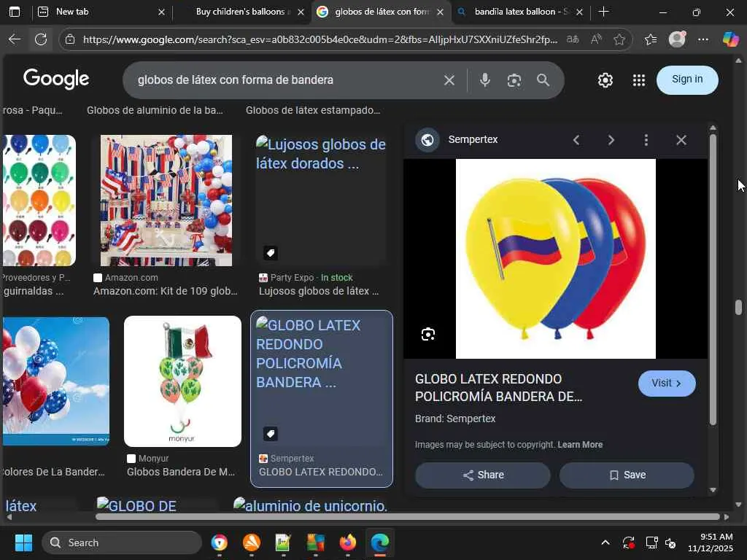Image resolution: width=747 pixels, height=560 pixels.
Task: Open Edge settings and more menu
Action: [703, 39]
